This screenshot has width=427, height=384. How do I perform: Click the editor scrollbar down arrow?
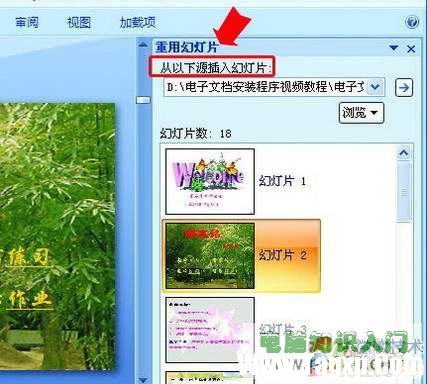[143, 380]
